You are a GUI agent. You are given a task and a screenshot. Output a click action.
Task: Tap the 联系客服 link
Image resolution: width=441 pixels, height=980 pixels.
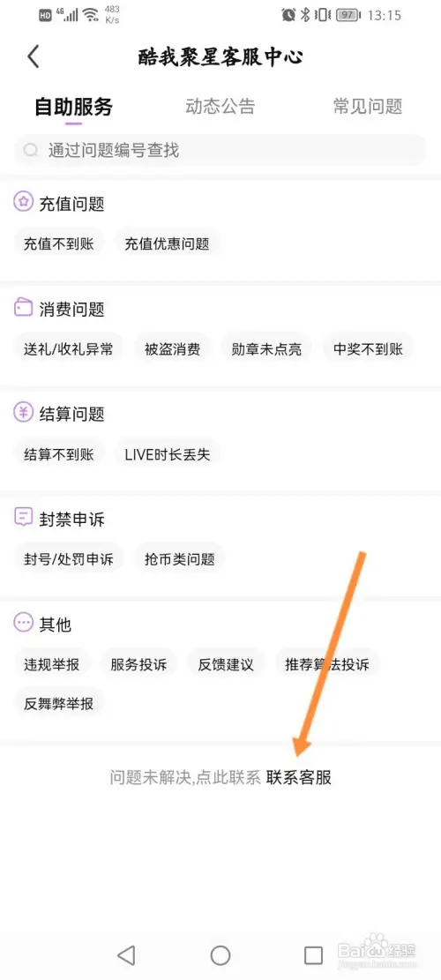pos(299,777)
